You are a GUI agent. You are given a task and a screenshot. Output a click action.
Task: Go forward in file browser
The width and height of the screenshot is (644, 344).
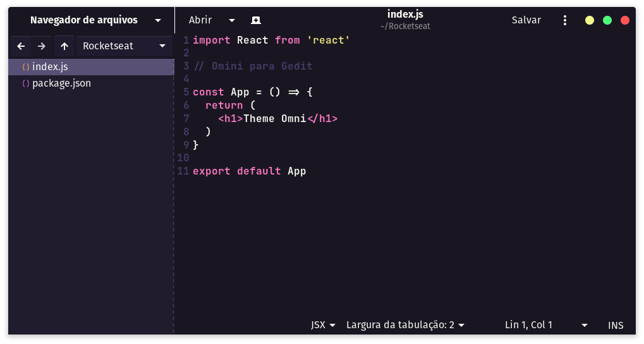click(x=42, y=46)
